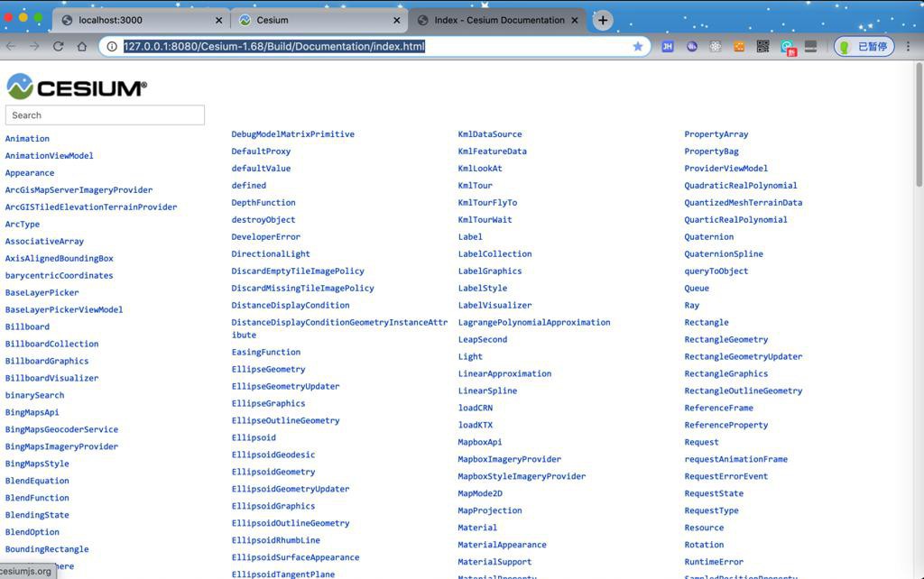Open the BaseLayerPicker link
The image size is (924, 579).
click(x=42, y=292)
